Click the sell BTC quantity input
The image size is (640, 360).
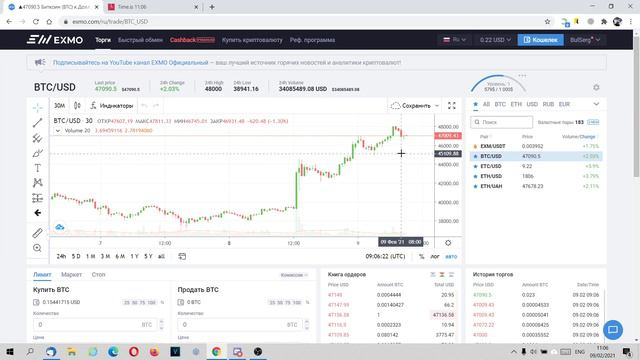click(x=241, y=325)
